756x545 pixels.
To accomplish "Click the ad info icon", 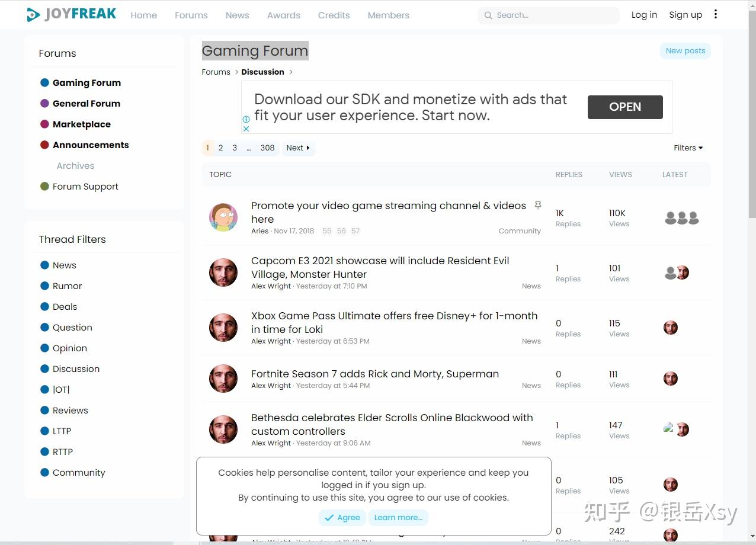I will tap(246, 119).
